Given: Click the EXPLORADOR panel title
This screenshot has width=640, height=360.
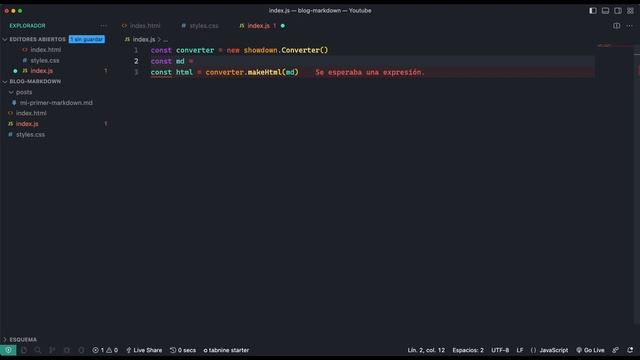Looking at the screenshot, I should click(27, 26).
